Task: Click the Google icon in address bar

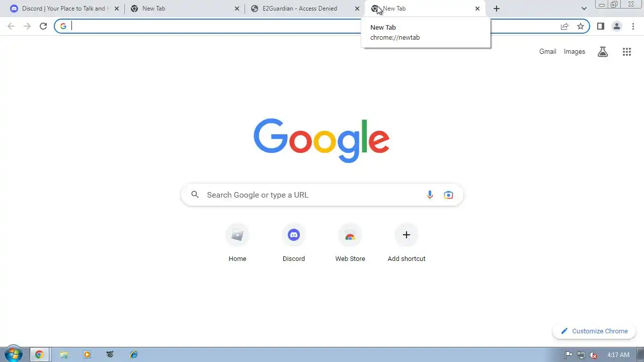Action: [63, 26]
